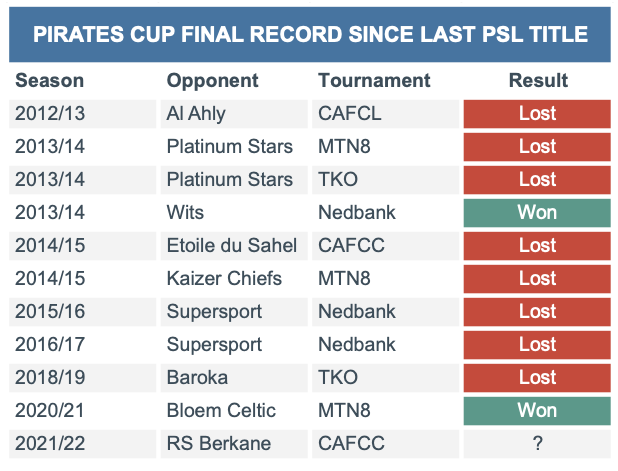Select the Etoile du Sahel cell
This screenshot has height=471, width=618.
[x=234, y=246]
